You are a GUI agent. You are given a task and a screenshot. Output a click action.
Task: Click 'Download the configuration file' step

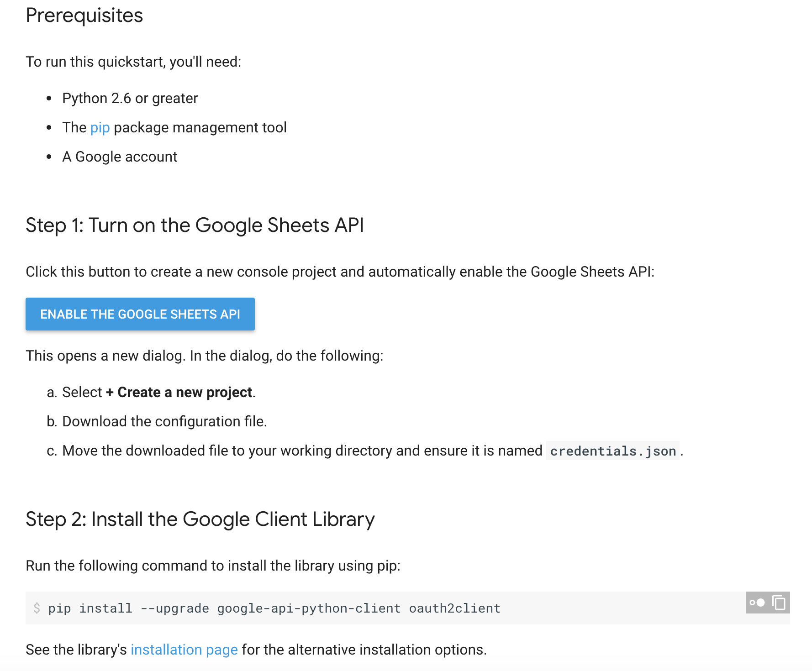[164, 422]
